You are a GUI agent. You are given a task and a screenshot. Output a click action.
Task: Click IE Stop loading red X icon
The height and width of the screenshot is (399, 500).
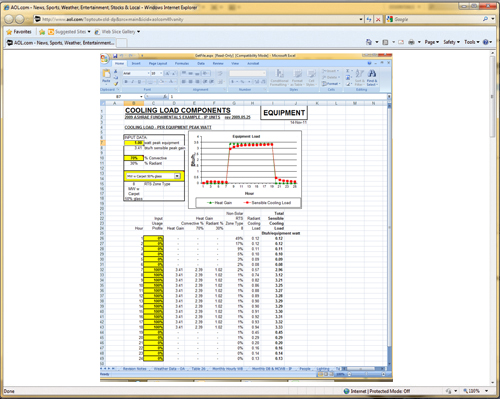point(378,19)
